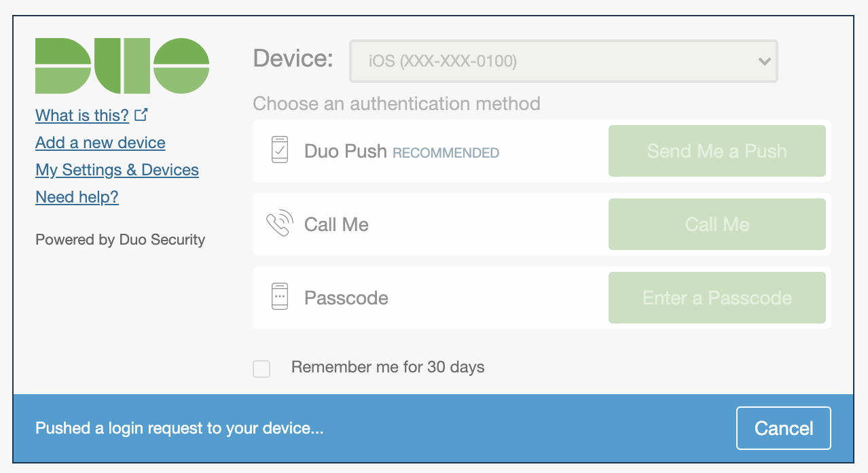This screenshot has height=473, width=868.
Task: Cancel the pushed login request
Action: [x=784, y=428]
